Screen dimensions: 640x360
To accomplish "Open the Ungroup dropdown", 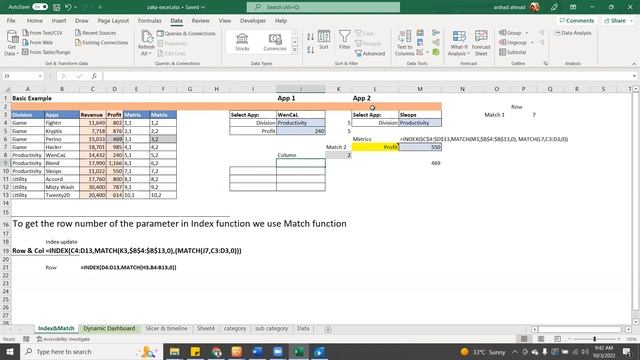I will [x=516, y=42].
